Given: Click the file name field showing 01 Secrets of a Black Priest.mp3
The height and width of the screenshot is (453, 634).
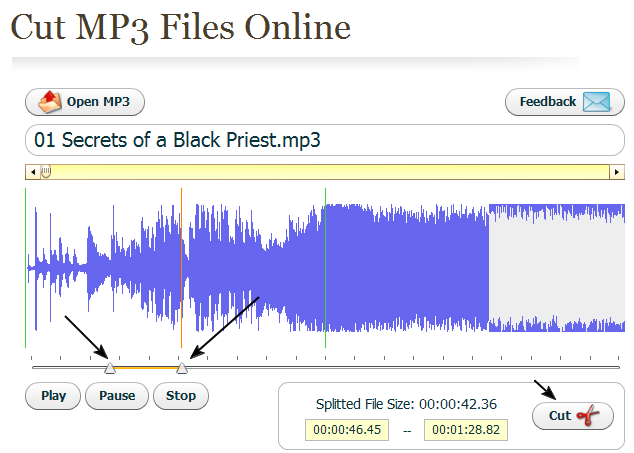Looking at the screenshot, I should 325,140.
